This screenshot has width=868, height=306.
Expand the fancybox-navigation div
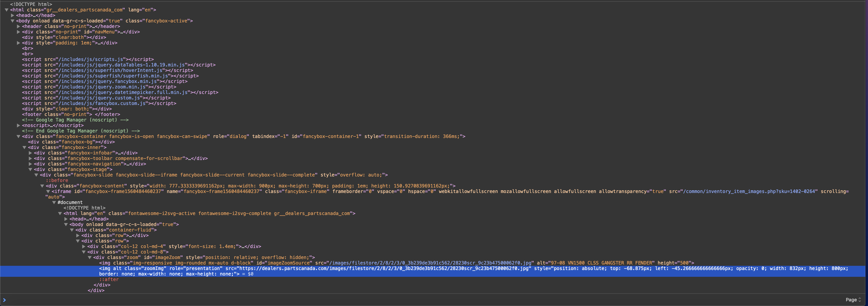pyautogui.click(x=30, y=164)
